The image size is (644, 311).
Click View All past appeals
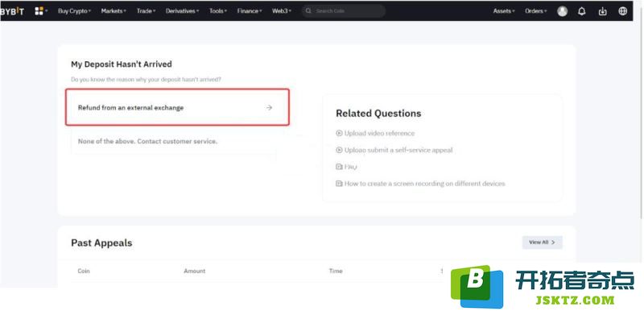(542, 243)
